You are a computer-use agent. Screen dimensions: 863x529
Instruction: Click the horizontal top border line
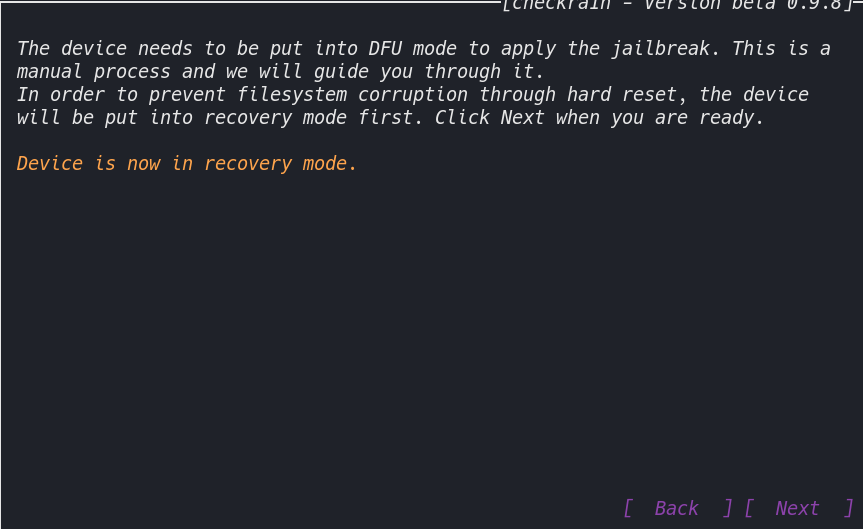click(250, 2)
